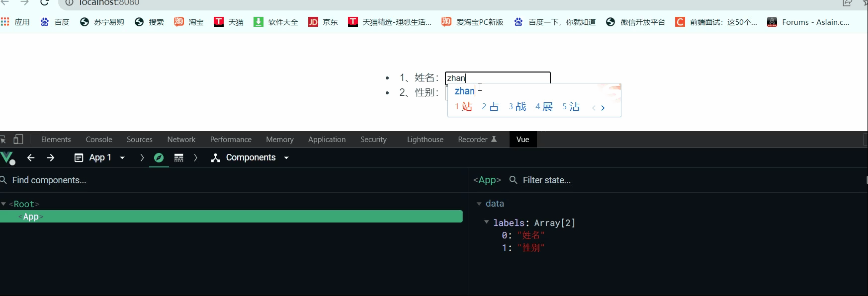Open the 苏宁易购 bookmark
The image size is (868, 296).
point(102,22)
